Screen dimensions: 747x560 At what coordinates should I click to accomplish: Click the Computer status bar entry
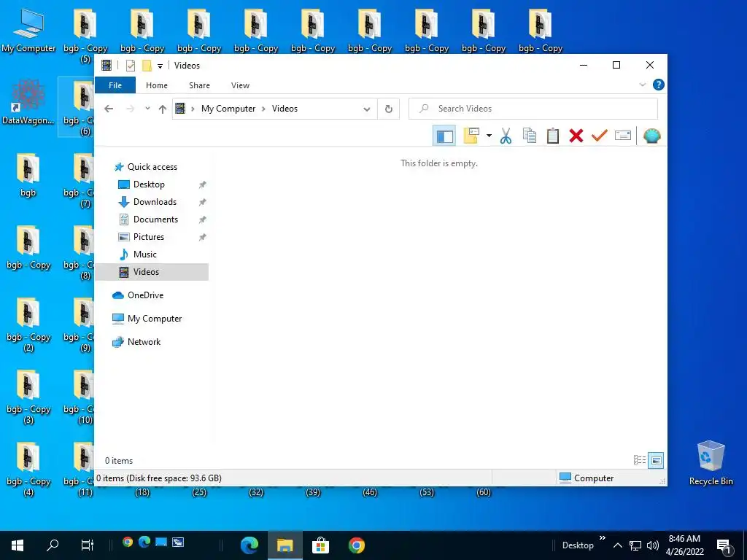[587, 478]
